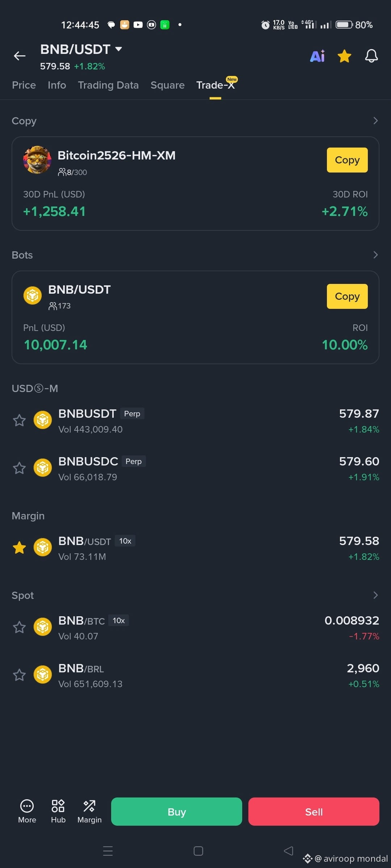The height and width of the screenshot is (868, 391).
Task: Favorite the BNB/BRL spot star
Action: pos(19,675)
